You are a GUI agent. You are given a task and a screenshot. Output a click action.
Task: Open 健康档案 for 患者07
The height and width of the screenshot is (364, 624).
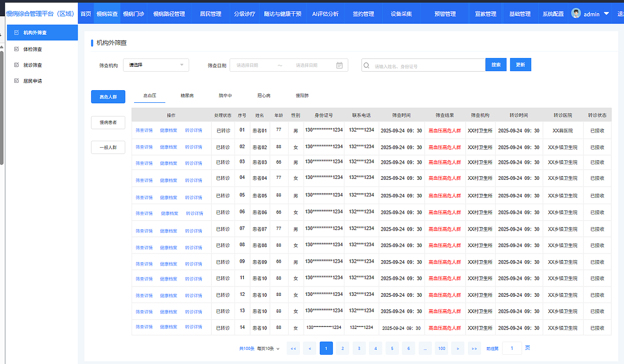(x=169, y=231)
